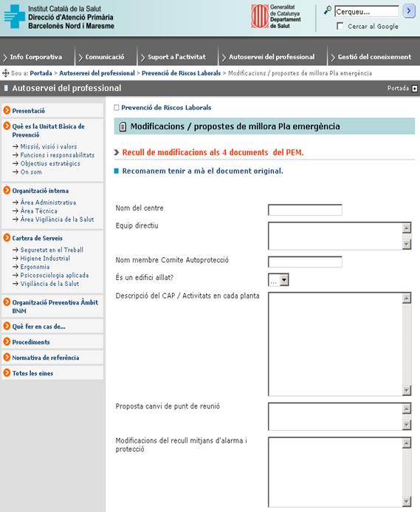
Task: Open Ergonomia link
Action: pyautogui.click(x=35, y=267)
